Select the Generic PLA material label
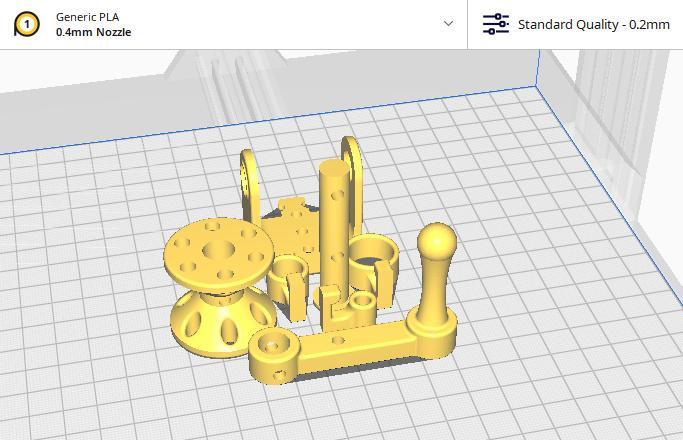 click(88, 17)
